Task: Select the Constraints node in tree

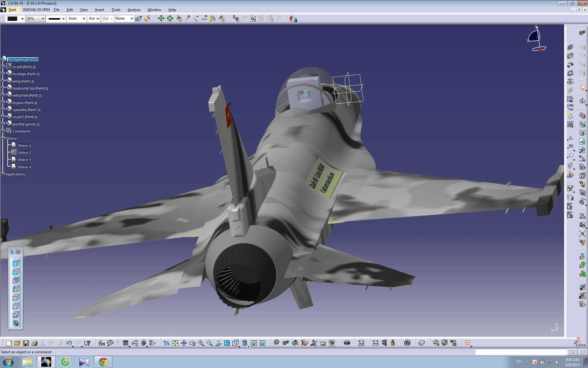Action: (x=21, y=131)
